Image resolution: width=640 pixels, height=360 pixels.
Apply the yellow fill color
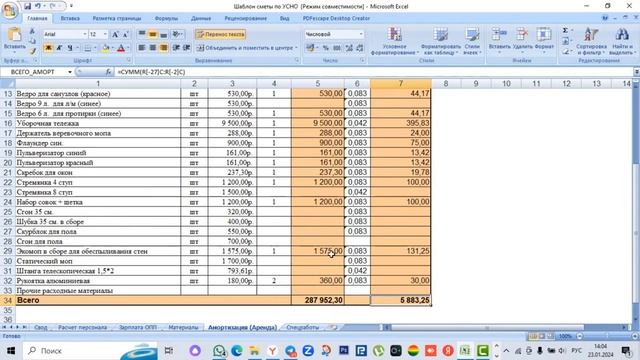[x=106, y=48]
